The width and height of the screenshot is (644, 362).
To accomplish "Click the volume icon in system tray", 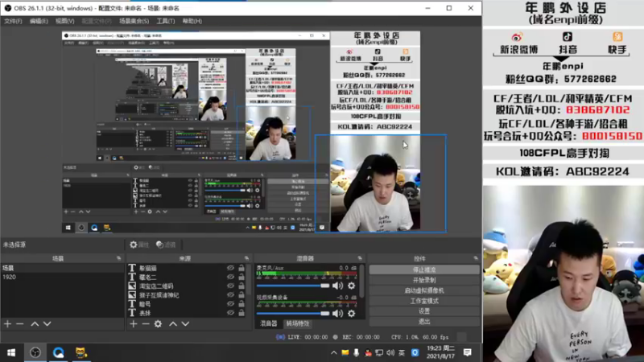I will (x=390, y=352).
